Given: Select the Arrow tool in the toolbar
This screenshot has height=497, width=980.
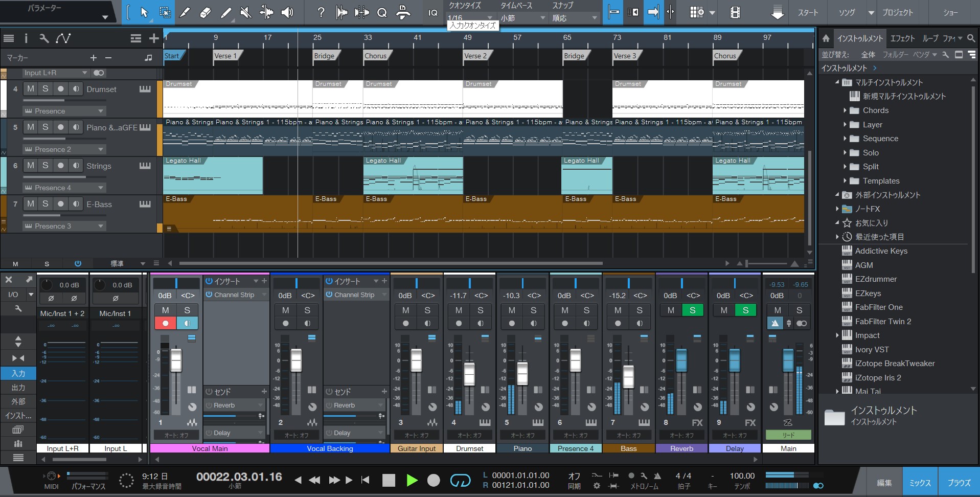Looking at the screenshot, I should point(144,12).
